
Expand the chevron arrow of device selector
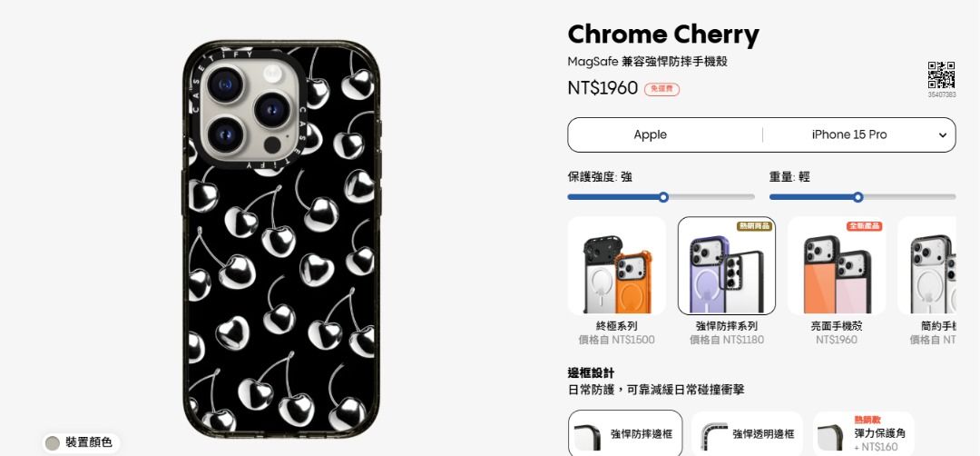coord(943,135)
